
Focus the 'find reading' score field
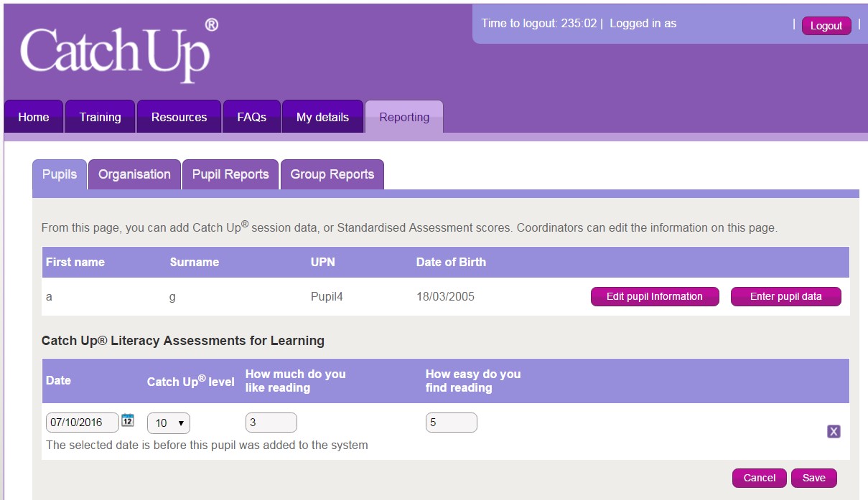pyautogui.click(x=452, y=423)
